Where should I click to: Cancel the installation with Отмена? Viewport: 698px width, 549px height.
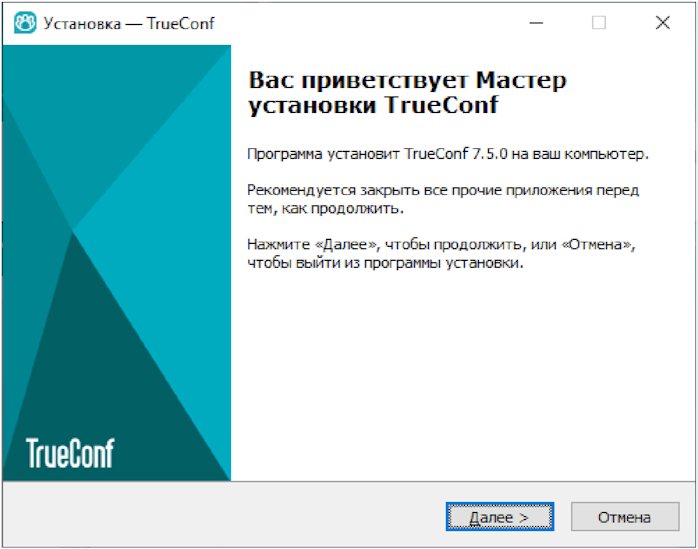coord(625,516)
